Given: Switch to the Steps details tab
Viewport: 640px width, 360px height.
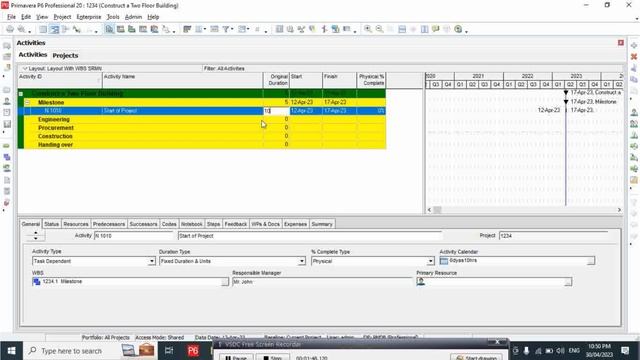Looking at the screenshot, I should [213, 224].
